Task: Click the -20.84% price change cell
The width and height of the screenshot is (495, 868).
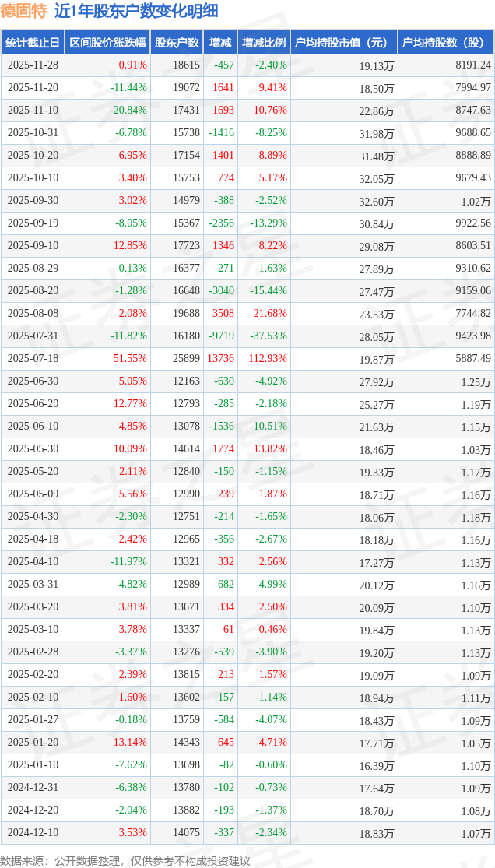Action: 128,111
